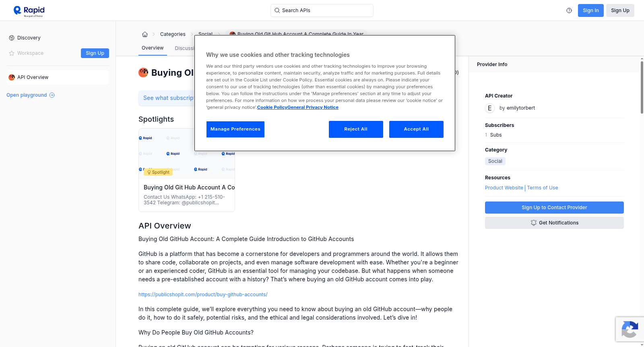Click header Sign Up button
This screenshot has height=347, width=644.
(620, 10)
